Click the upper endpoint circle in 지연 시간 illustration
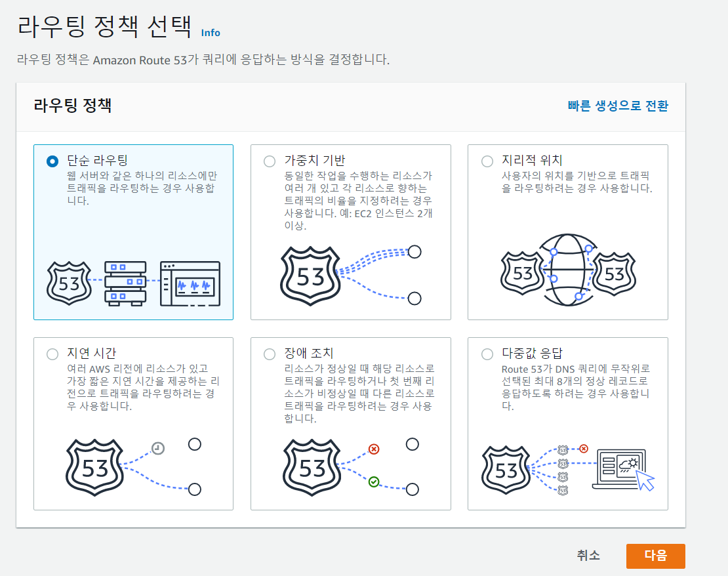This screenshot has height=576, width=728. click(x=195, y=444)
